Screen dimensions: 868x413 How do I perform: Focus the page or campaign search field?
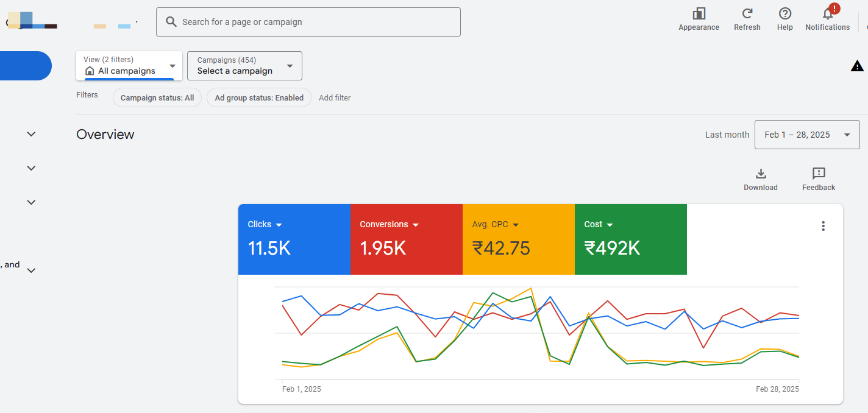[x=308, y=22]
